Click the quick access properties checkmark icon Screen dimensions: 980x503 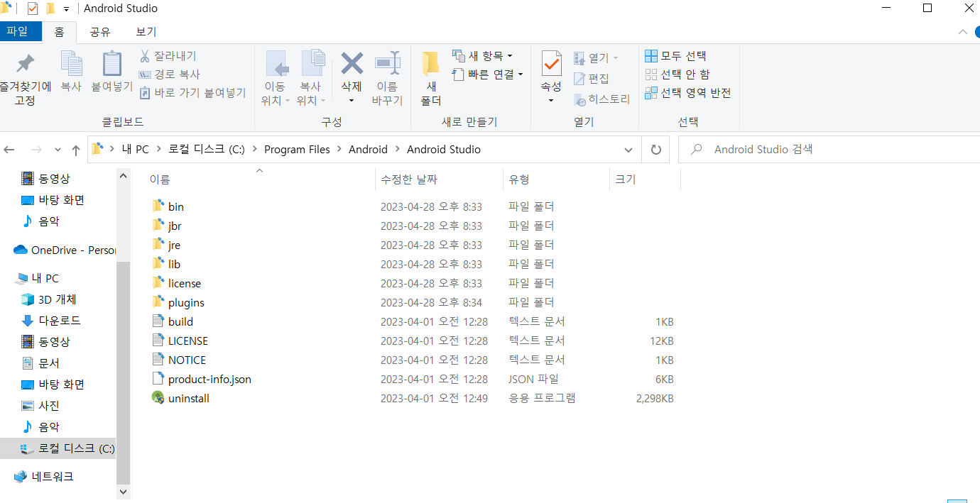[33, 9]
